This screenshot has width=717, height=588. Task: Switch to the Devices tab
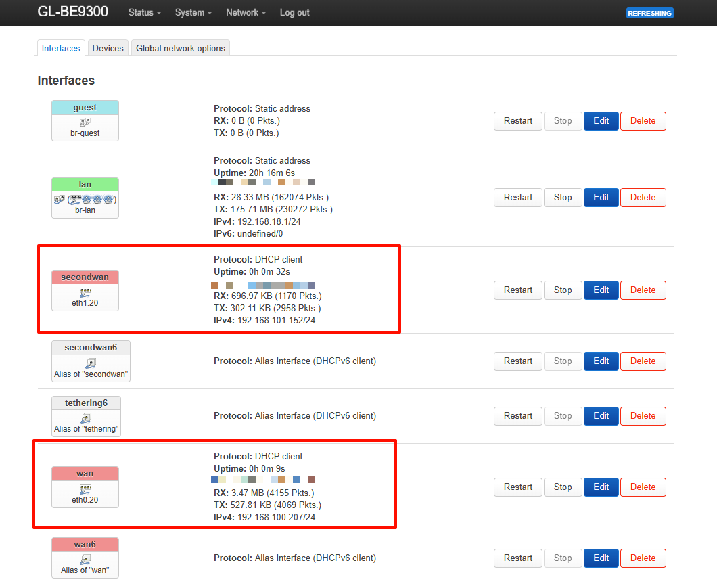click(x=108, y=48)
